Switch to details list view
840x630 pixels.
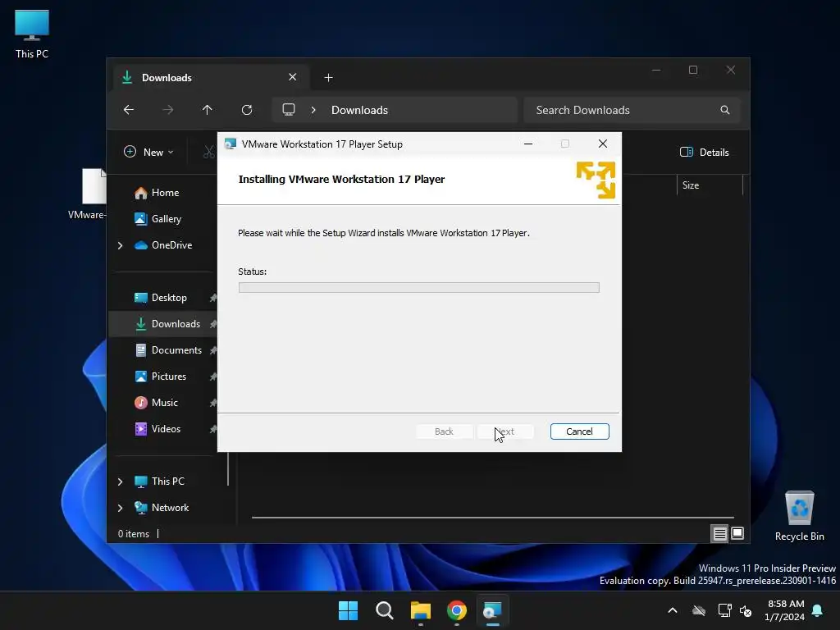(x=719, y=533)
